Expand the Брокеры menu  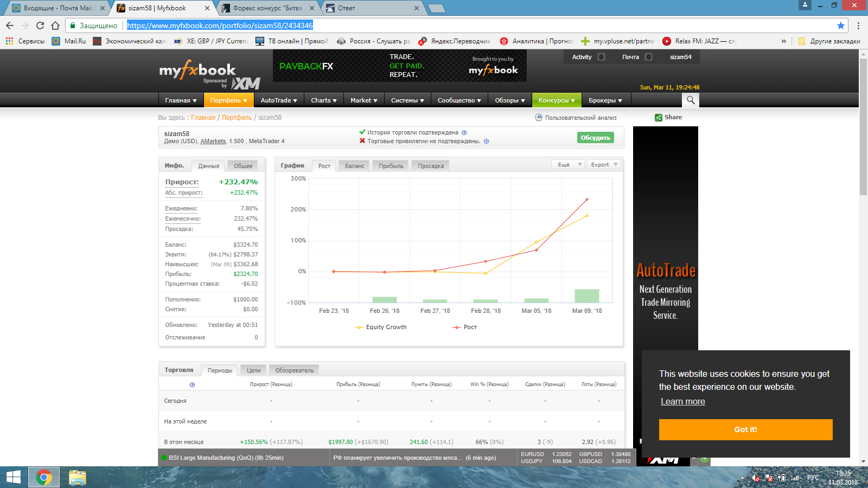click(x=605, y=100)
